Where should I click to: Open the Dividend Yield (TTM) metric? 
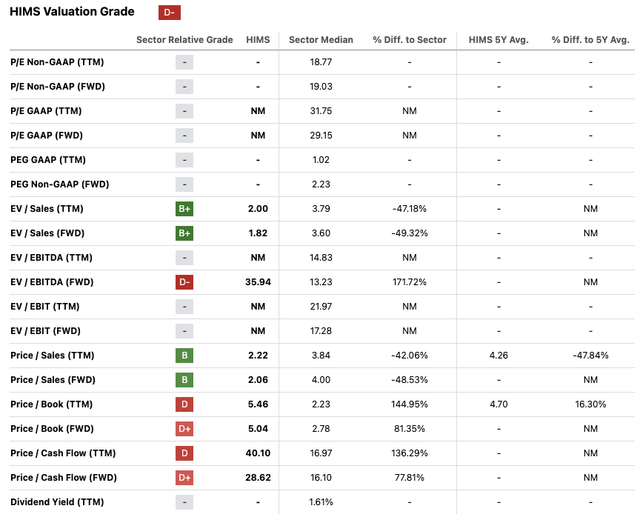coord(57,502)
